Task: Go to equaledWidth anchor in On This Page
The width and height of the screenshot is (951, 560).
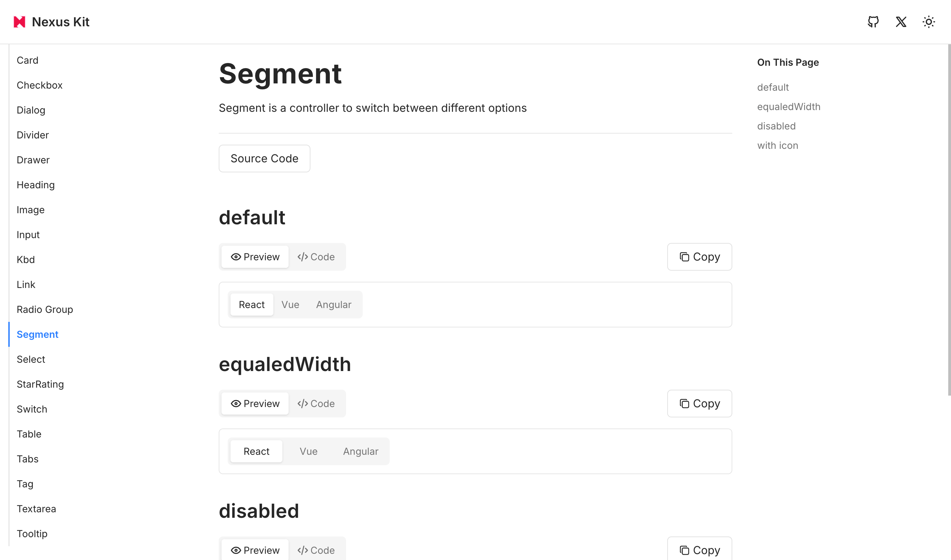Action: [x=788, y=107]
